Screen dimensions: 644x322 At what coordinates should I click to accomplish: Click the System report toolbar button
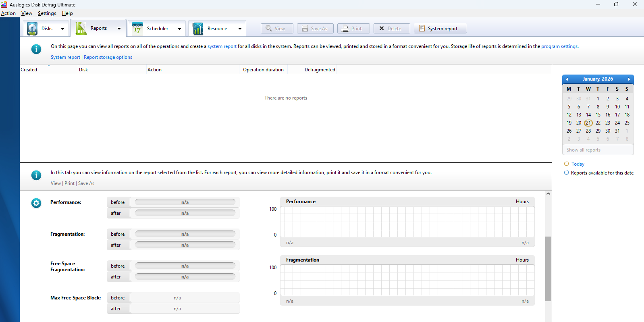[440, 29]
